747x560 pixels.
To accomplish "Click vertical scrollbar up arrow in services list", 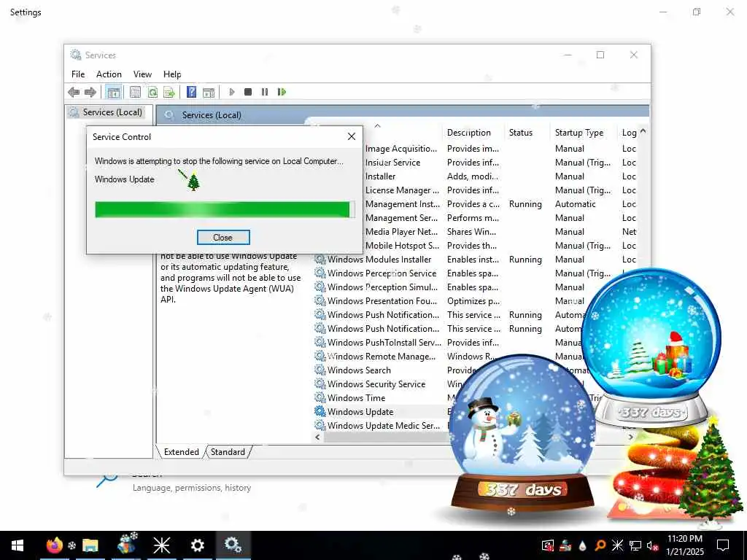I will pyautogui.click(x=643, y=131).
